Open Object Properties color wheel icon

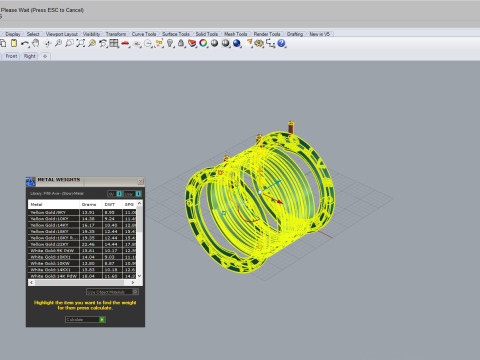point(203,43)
